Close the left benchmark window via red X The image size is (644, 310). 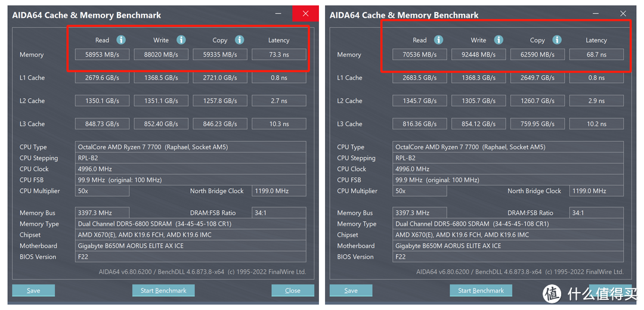[x=305, y=14]
